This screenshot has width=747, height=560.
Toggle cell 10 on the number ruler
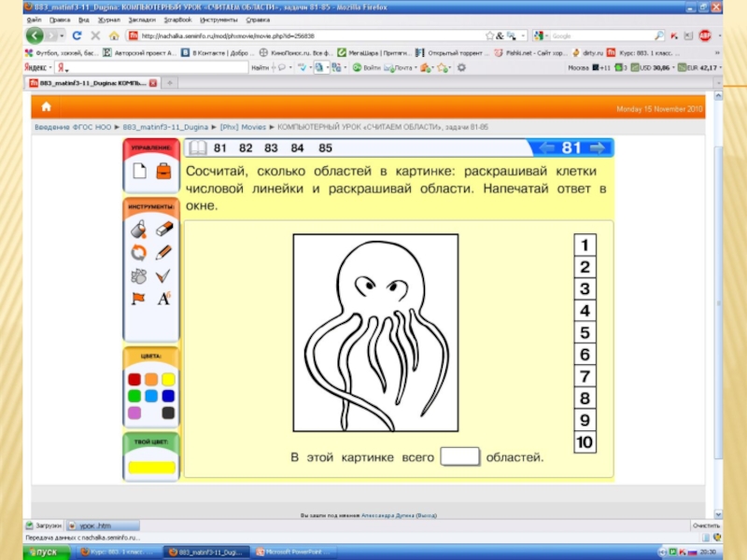(x=585, y=442)
